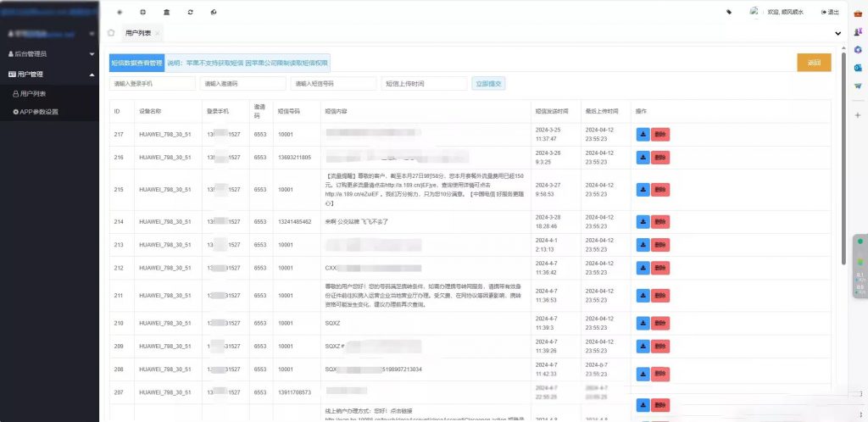Viewport: 868px width, 422px height.
Task: Click the refresh icon in top toolbar
Action: point(190,12)
